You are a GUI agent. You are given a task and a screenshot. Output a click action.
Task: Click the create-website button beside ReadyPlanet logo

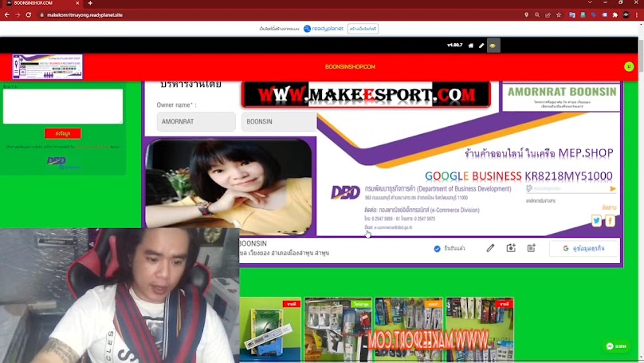point(363,29)
